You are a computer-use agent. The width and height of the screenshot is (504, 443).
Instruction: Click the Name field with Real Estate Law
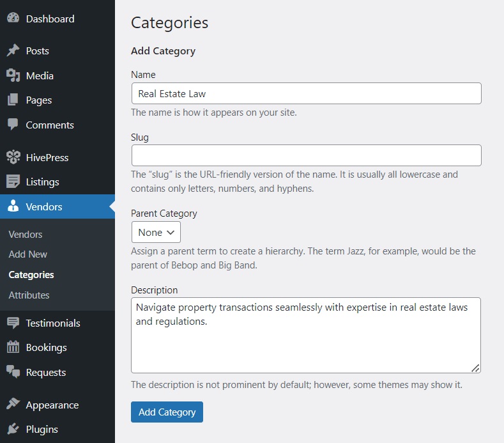point(306,93)
